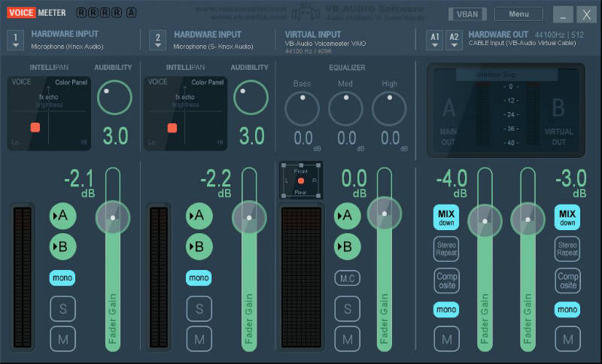Open the hardware input 2 device selector
Viewport: 602px width, 364px height.
tap(157, 40)
